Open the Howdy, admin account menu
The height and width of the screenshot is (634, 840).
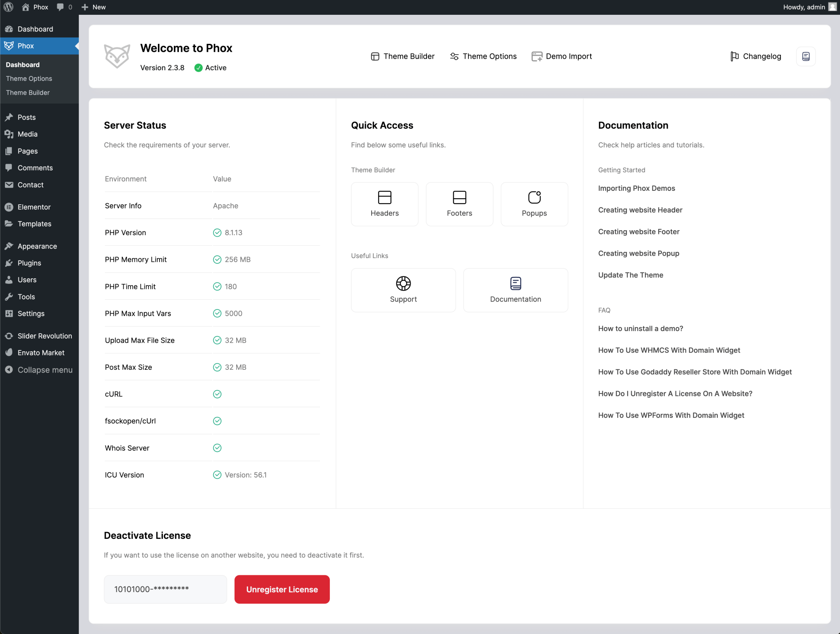(810, 7)
